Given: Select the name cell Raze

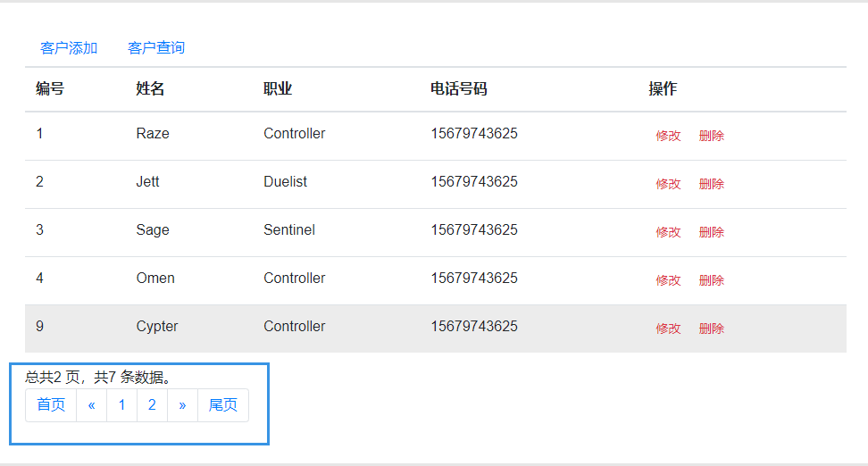Looking at the screenshot, I should point(153,133).
